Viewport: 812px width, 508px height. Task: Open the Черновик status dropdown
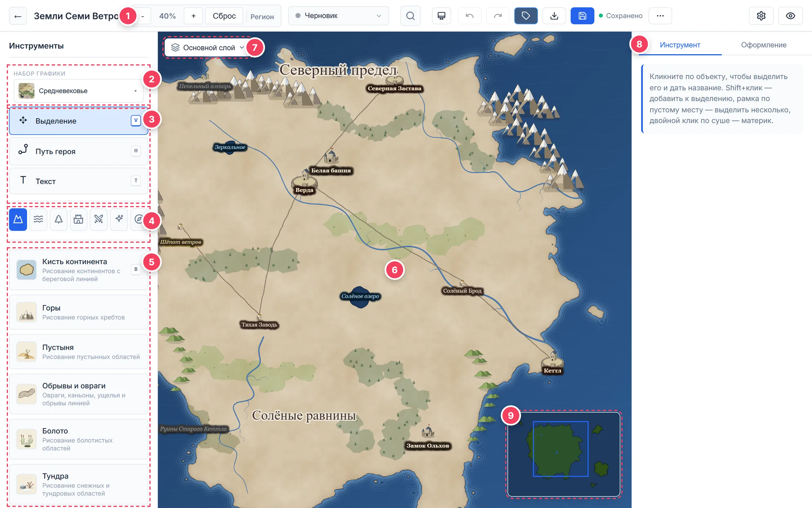coord(338,16)
